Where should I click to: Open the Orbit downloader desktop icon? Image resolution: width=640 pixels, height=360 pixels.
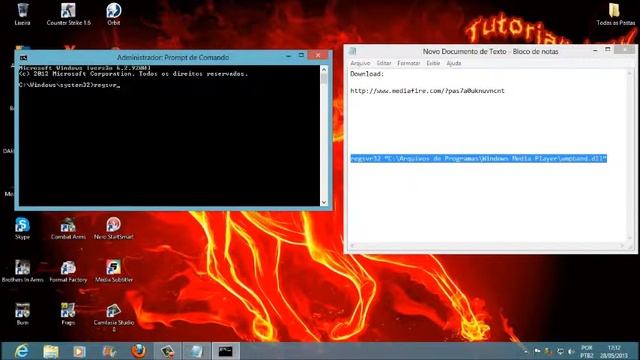pos(113,13)
